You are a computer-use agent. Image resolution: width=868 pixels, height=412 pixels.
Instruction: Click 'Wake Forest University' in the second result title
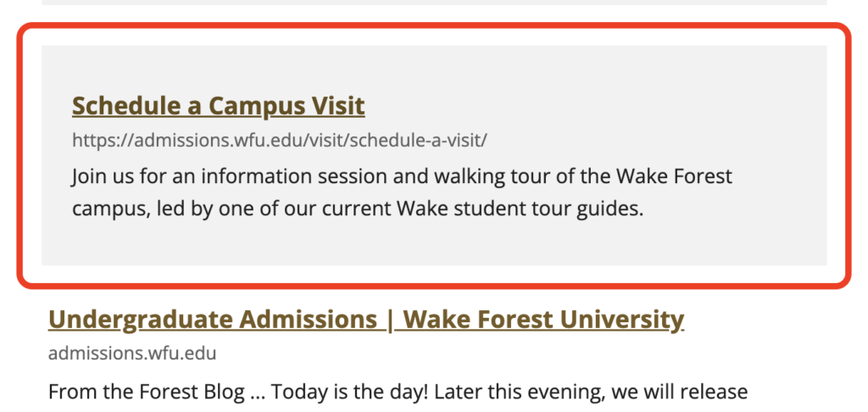coord(542,320)
